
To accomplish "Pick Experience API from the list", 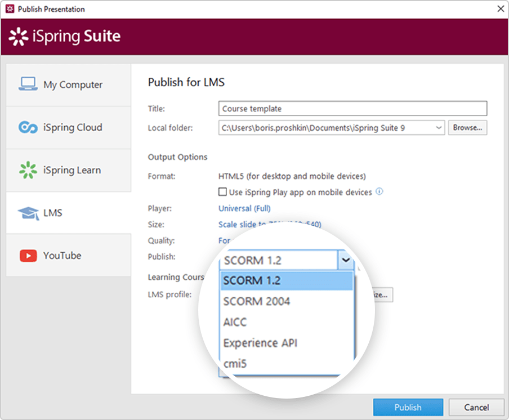I will [287, 343].
